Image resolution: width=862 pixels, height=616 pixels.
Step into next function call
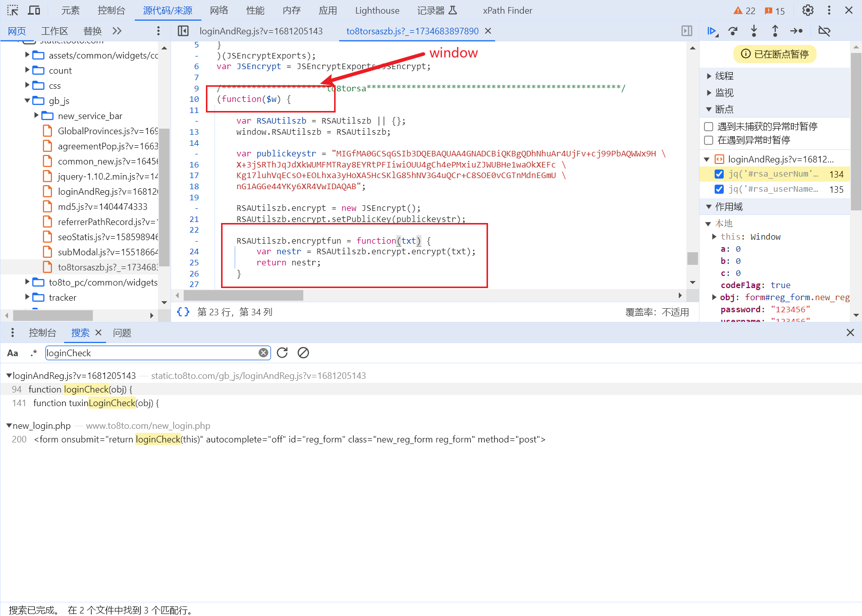[x=754, y=31]
